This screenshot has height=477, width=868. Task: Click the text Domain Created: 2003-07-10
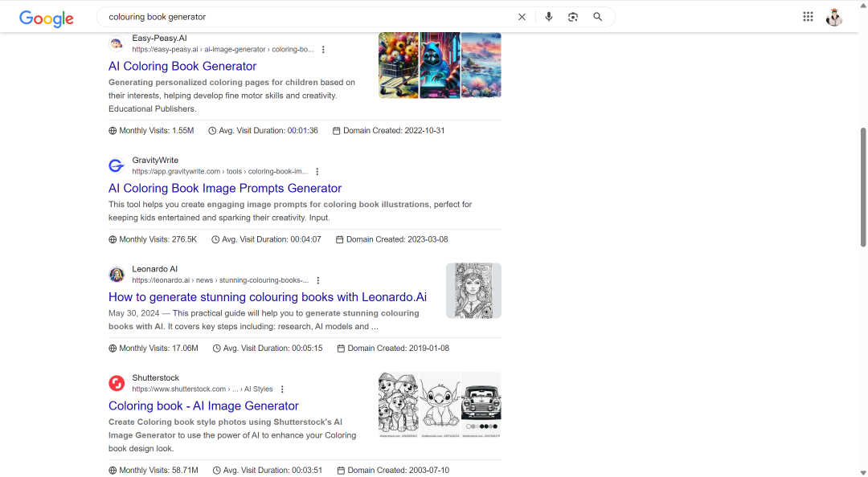(398, 471)
